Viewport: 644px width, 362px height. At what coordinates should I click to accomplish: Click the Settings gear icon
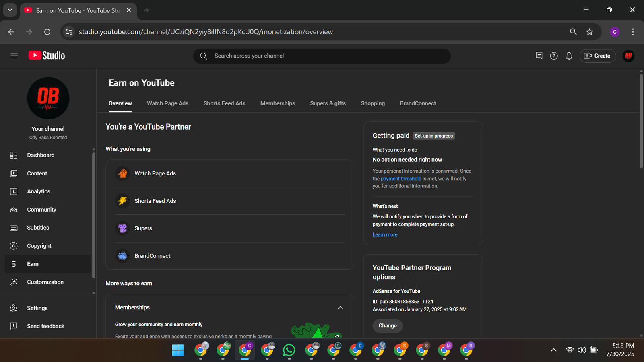point(14,308)
